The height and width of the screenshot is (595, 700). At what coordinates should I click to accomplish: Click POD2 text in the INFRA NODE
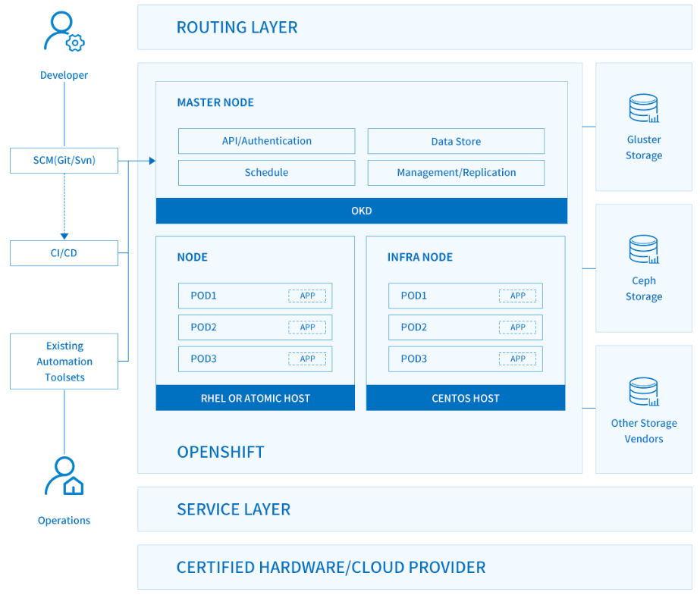tap(414, 327)
